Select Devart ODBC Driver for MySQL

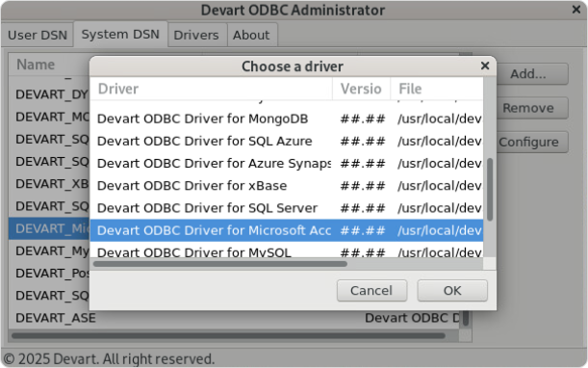pyautogui.click(x=286, y=250)
